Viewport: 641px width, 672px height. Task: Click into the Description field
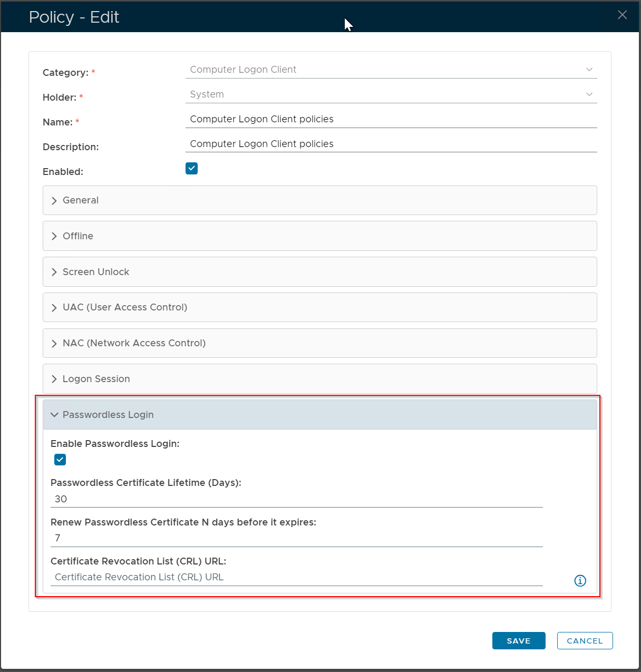coord(391,144)
